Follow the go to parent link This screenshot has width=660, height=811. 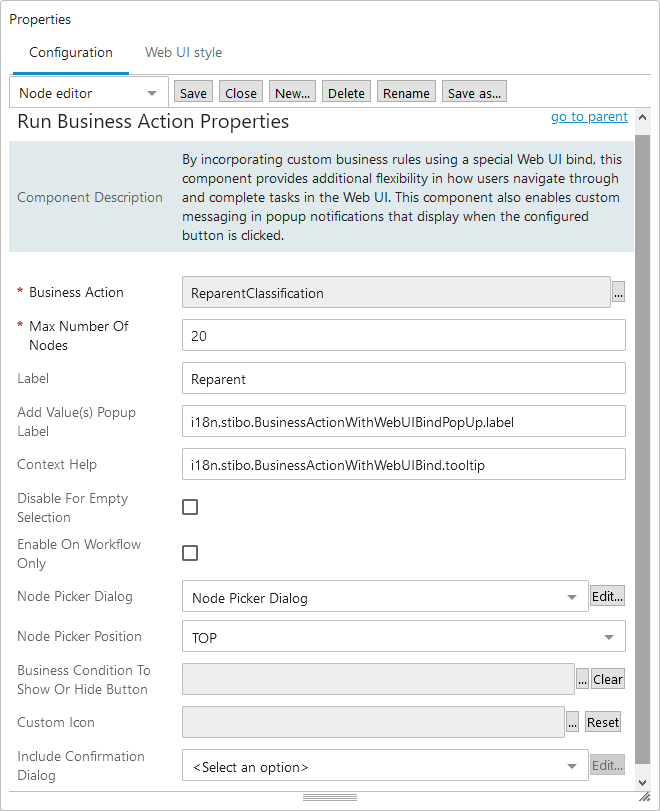click(589, 116)
